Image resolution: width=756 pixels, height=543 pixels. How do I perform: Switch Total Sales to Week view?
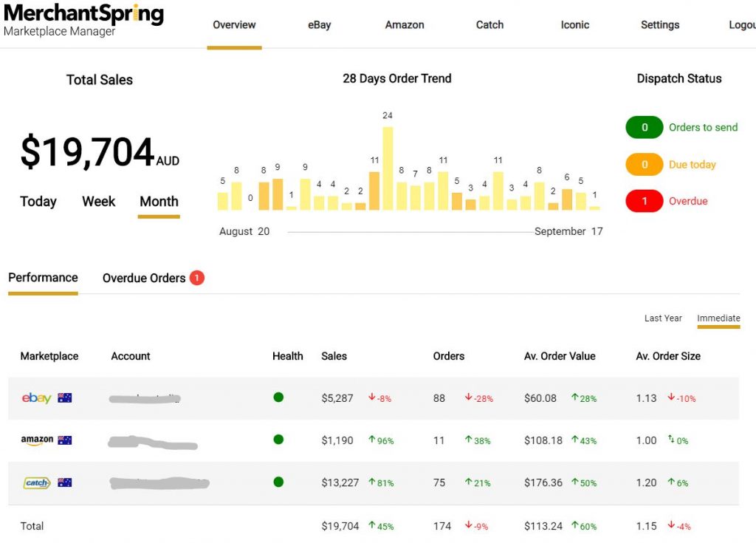click(98, 201)
